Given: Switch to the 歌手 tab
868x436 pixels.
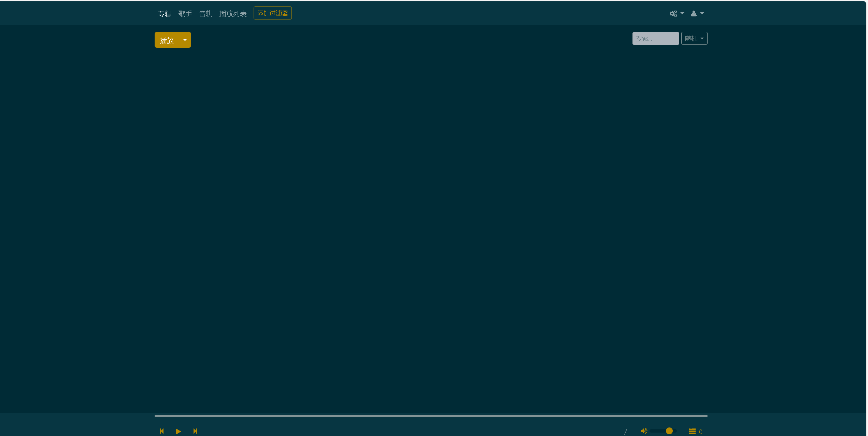Looking at the screenshot, I should coord(185,14).
